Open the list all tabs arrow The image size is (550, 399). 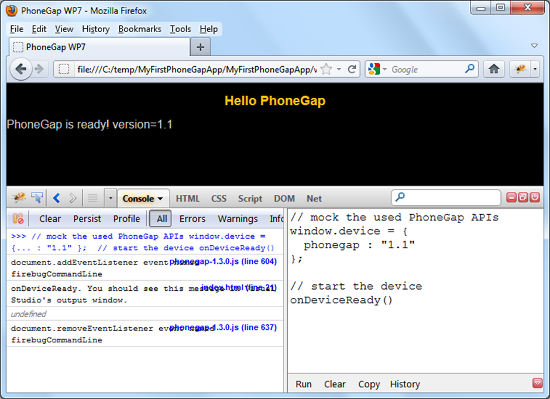(534, 46)
